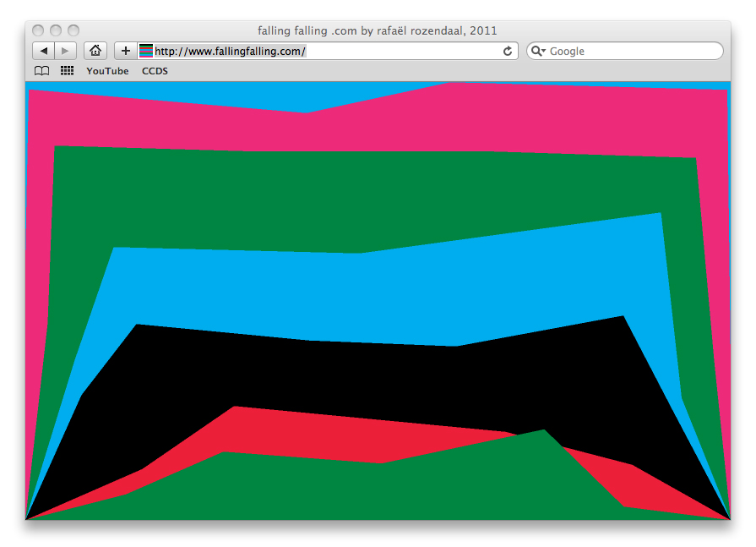756x547 pixels.
Task: Go forward to the next page
Action: click(66, 51)
